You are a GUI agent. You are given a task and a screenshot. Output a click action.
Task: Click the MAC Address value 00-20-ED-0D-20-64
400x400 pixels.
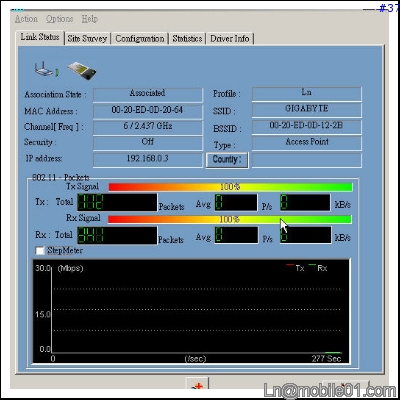point(148,111)
